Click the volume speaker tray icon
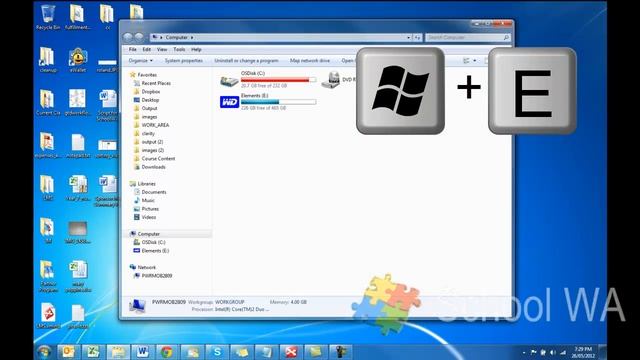640x360 pixels. pos(553,352)
